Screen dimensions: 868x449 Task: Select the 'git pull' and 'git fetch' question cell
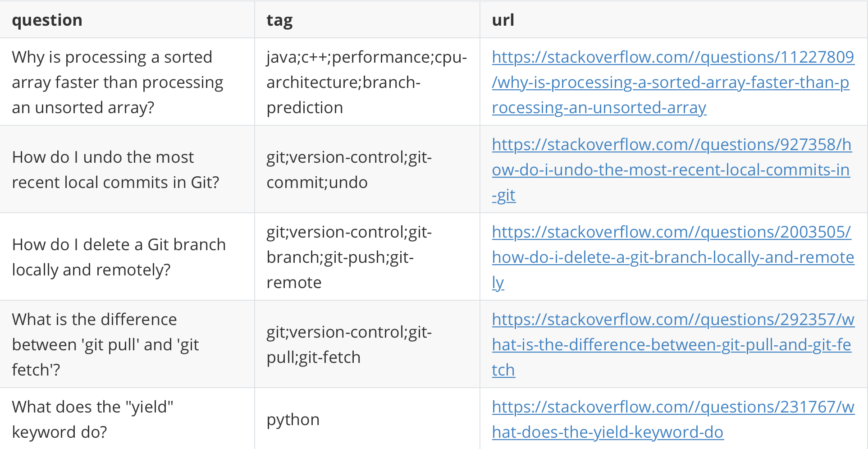pos(105,345)
